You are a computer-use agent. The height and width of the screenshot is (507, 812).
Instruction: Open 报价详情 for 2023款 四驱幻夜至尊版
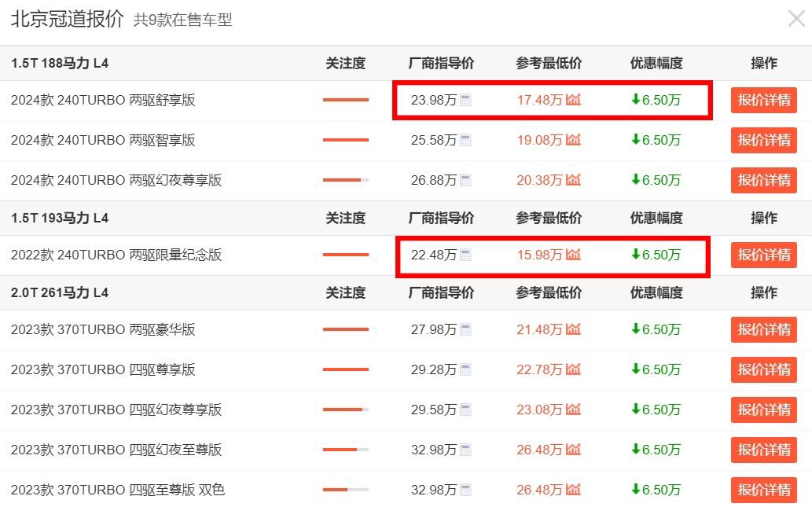point(764,450)
